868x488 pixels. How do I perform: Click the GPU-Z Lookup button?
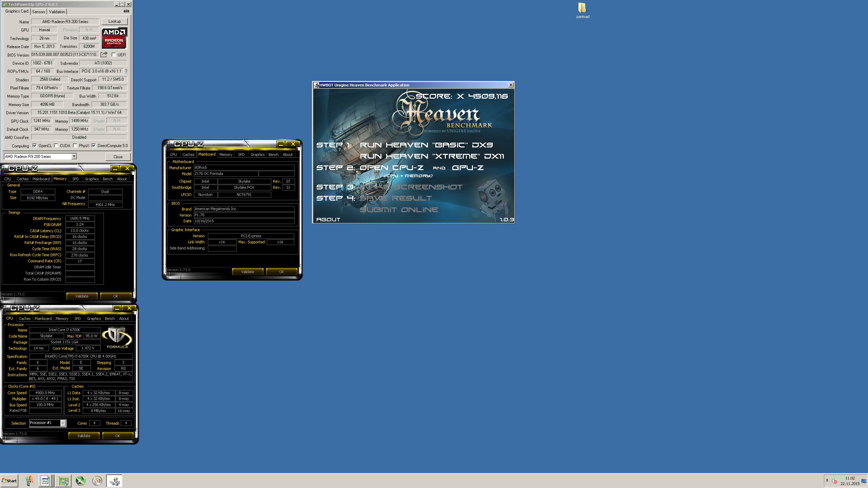115,21
